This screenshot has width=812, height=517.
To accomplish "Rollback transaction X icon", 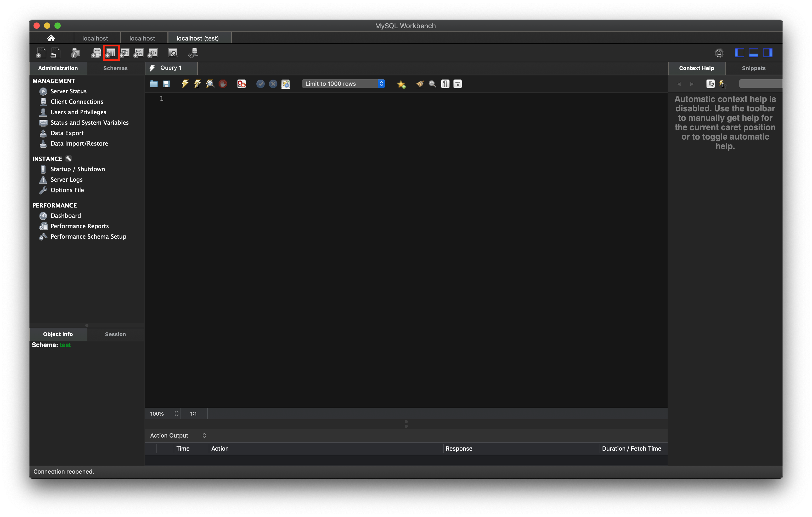I will (273, 84).
